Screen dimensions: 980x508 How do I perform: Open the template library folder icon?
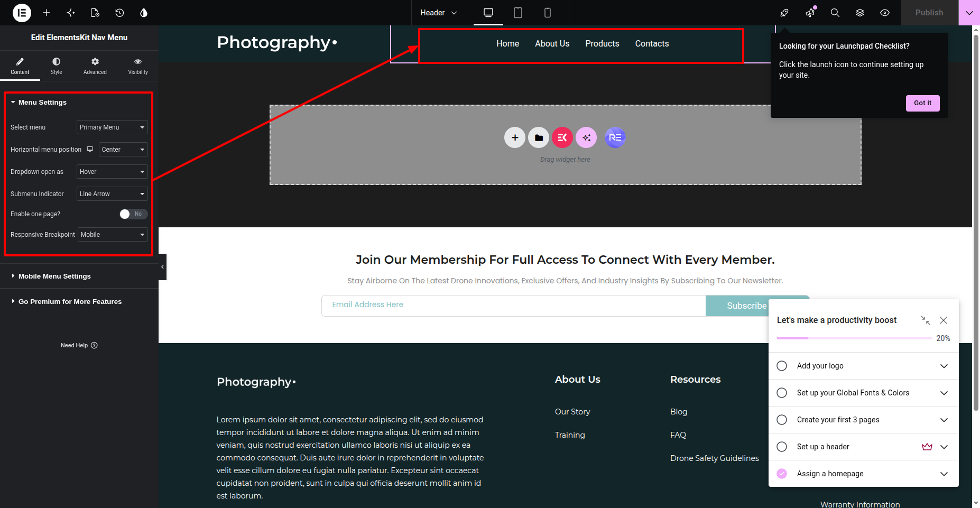539,137
